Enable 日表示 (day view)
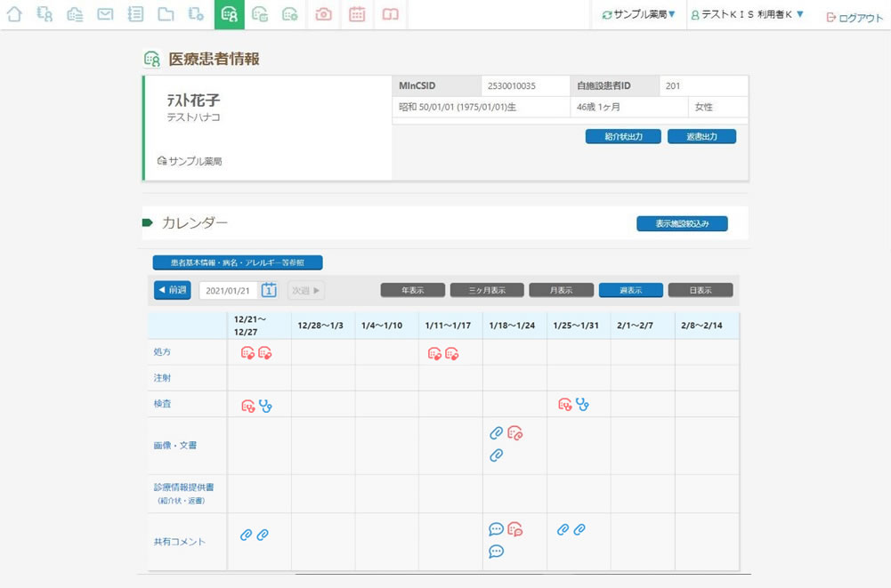This screenshot has width=891, height=588. (702, 289)
